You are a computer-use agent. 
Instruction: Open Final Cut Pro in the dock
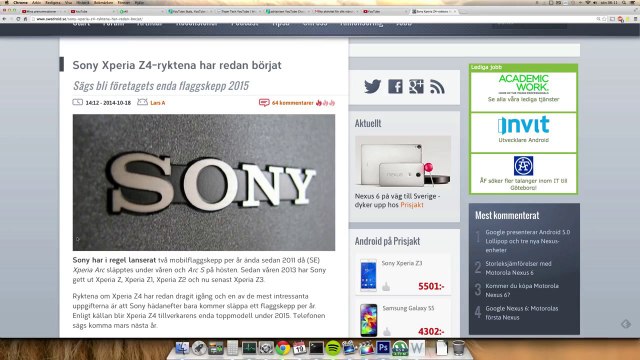pyautogui.click(x=366, y=348)
